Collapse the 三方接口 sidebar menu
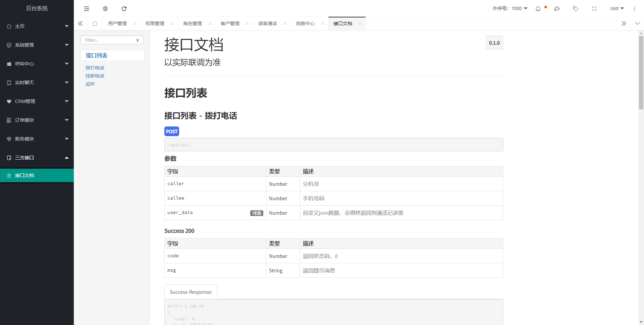This screenshot has width=644, height=325. 37,158
